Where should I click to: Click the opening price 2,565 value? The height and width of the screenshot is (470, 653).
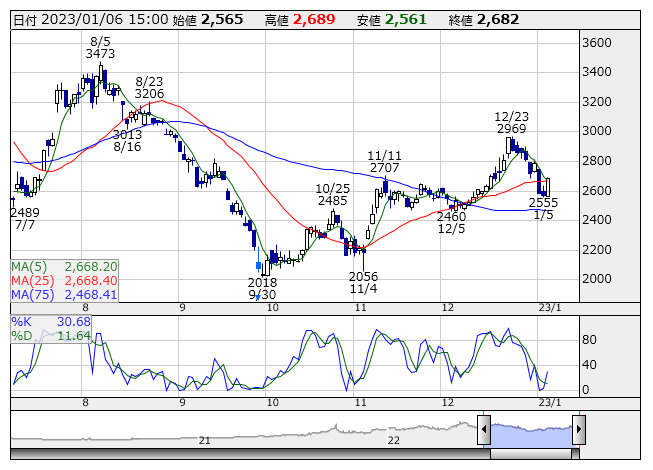(222, 20)
